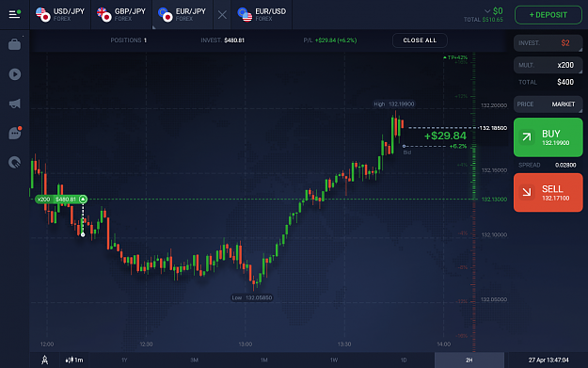The height and width of the screenshot is (368, 588).
Task: Click the 132.18500 current price label
Action: pyautogui.click(x=493, y=128)
